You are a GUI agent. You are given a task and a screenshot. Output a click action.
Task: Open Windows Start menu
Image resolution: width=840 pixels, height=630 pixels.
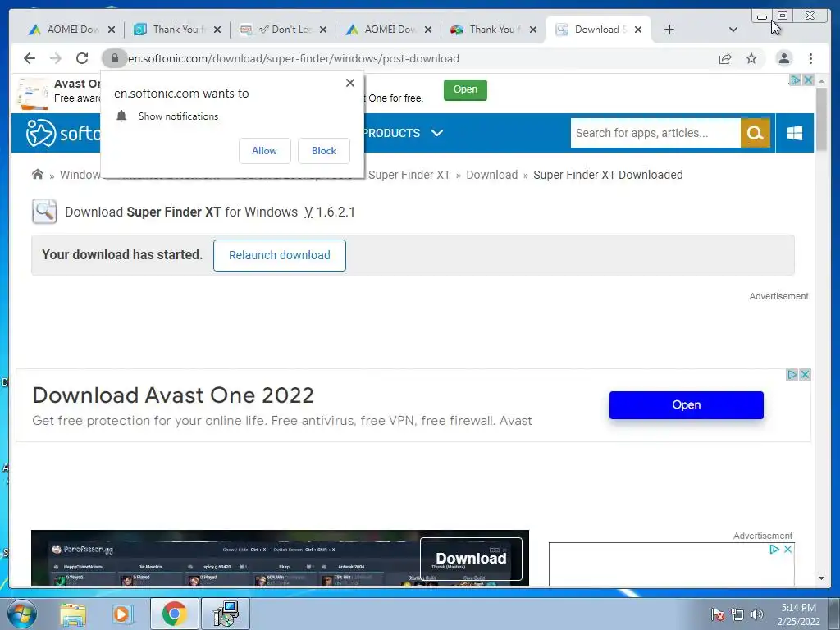click(x=21, y=614)
